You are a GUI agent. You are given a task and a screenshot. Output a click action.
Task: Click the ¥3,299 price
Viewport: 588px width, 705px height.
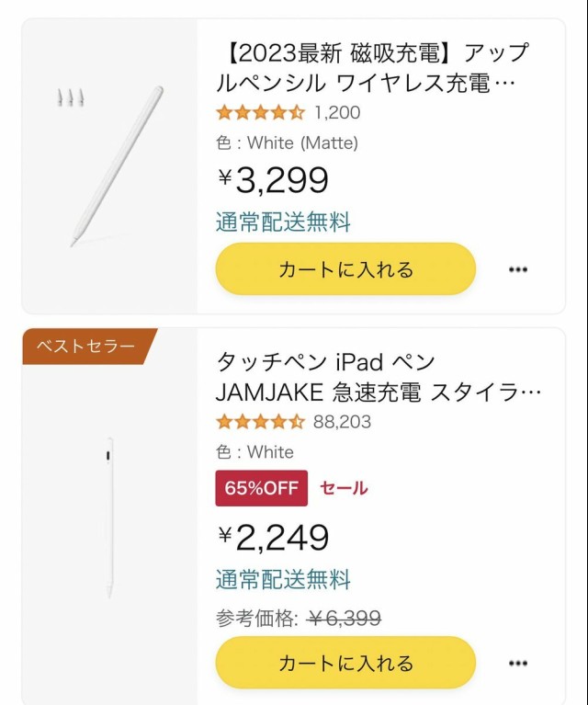pos(273,180)
